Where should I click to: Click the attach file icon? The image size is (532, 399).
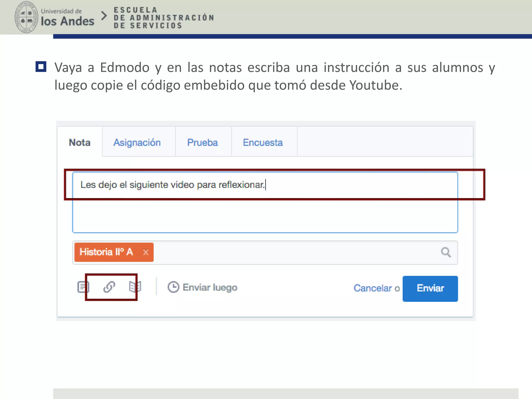[83, 287]
